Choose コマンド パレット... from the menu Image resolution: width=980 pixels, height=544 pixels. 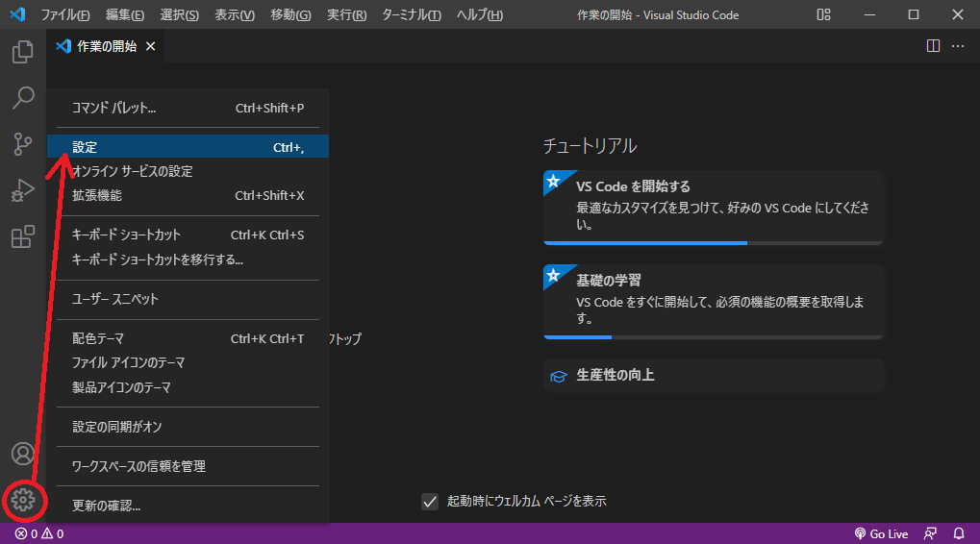point(188,108)
